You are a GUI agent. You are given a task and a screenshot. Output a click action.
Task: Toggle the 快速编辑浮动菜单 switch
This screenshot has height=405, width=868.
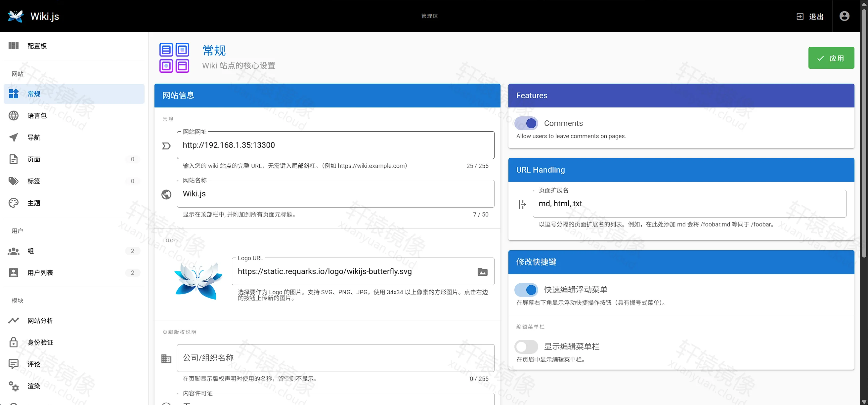tap(526, 290)
